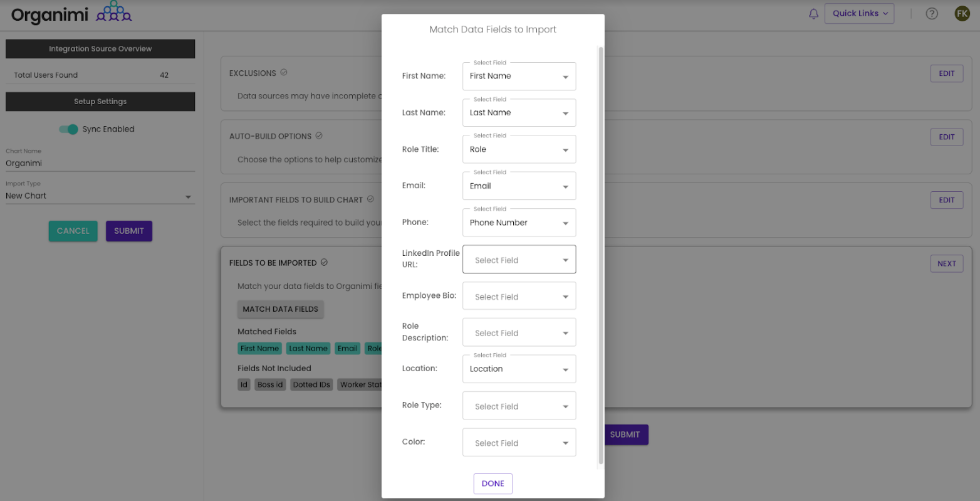Click MATCH DATA FIELDS
Screen dimensions: 980x501
coord(280,309)
